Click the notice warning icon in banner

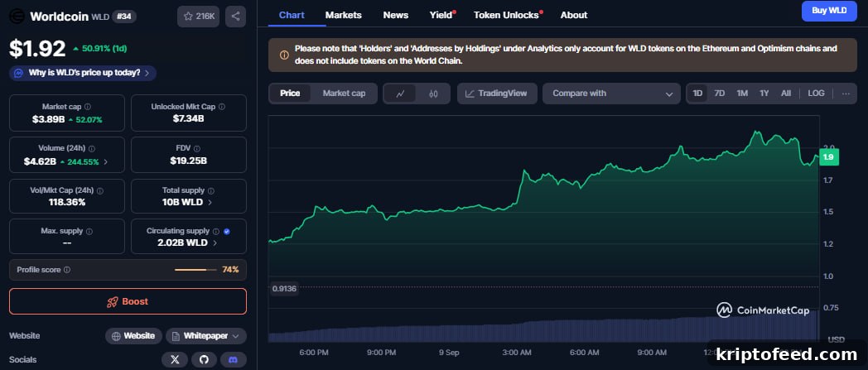283,55
